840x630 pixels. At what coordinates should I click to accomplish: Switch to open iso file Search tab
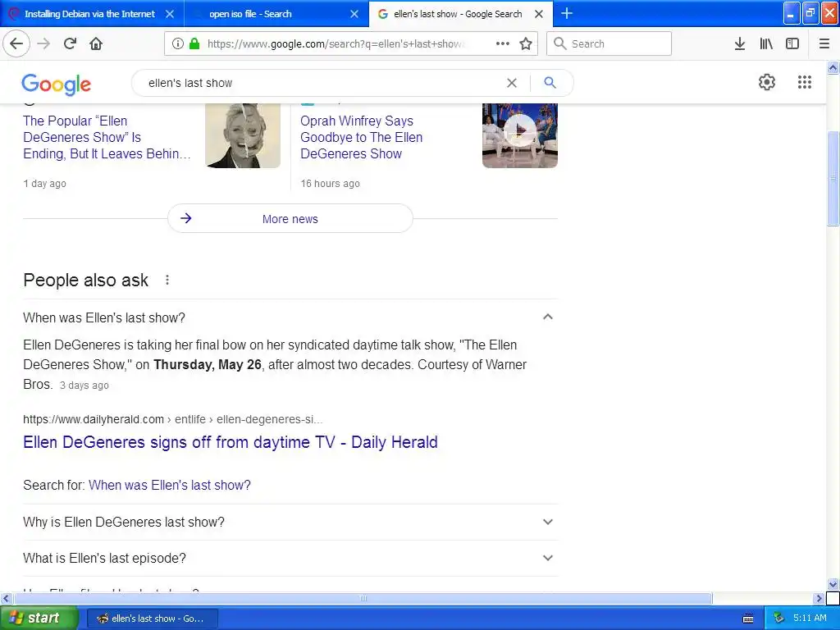click(250, 14)
